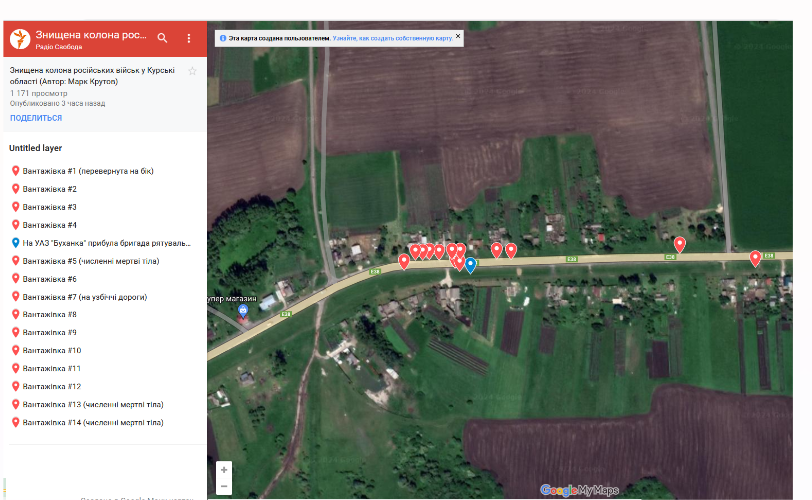This screenshot has width=812, height=500.
Task: Zoom in with the plus button
Action: [x=224, y=469]
